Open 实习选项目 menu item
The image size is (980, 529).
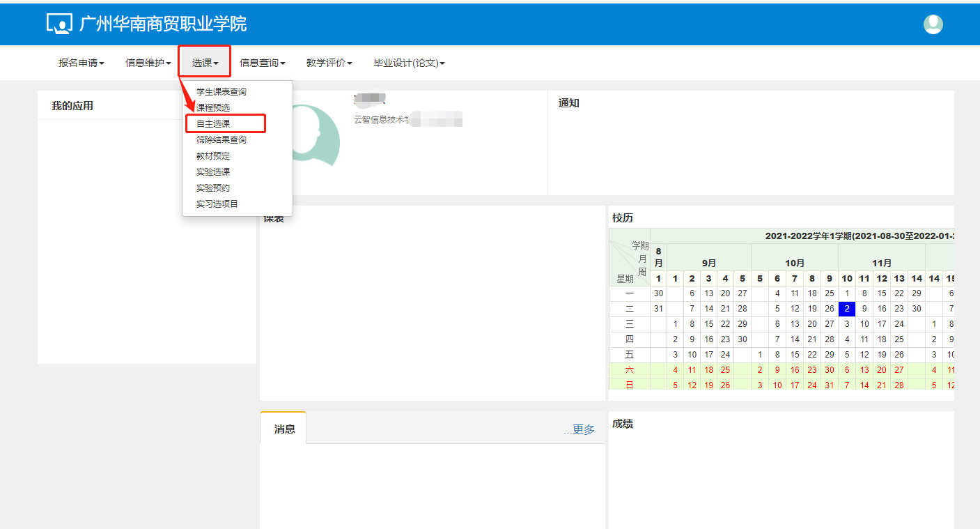tap(217, 204)
